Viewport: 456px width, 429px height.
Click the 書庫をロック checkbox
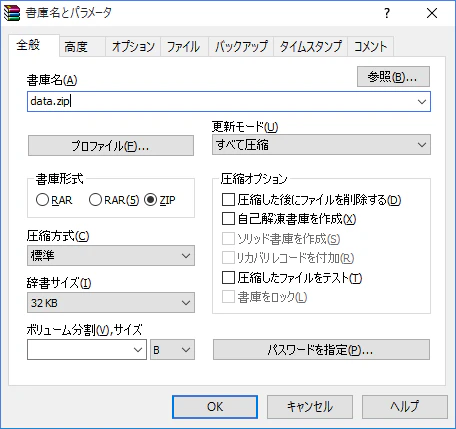(228, 297)
